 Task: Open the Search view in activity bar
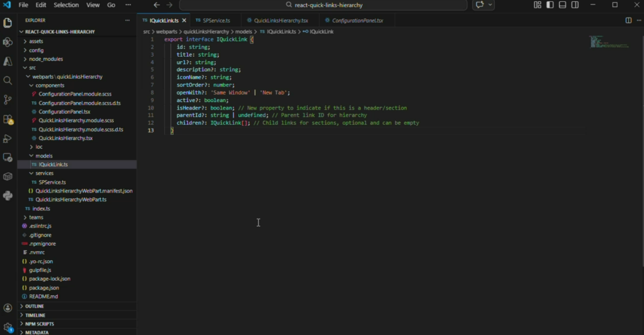coord(8,81)
